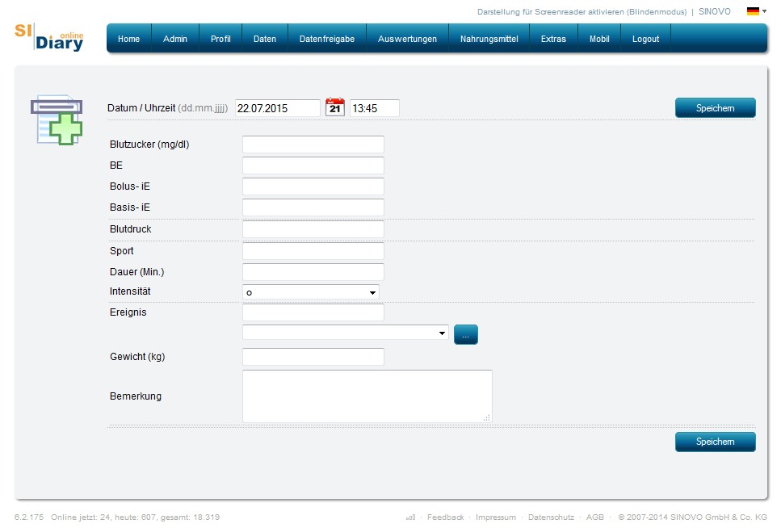Open the Feedback link in footer

[x=445, y=517]
